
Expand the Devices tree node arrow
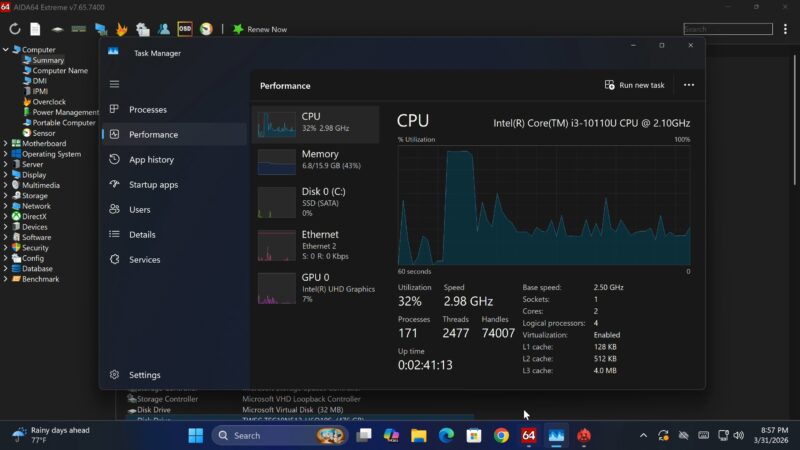(6, 227)
